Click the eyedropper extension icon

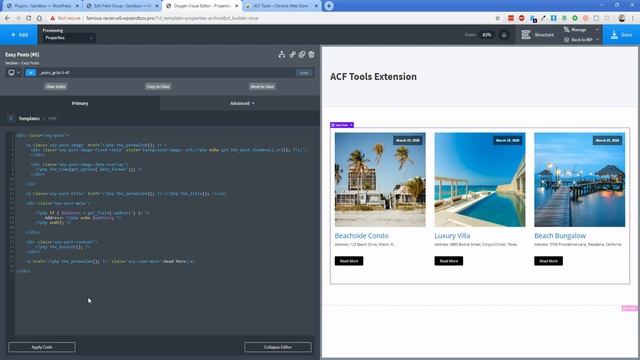[x=543, y=18]
